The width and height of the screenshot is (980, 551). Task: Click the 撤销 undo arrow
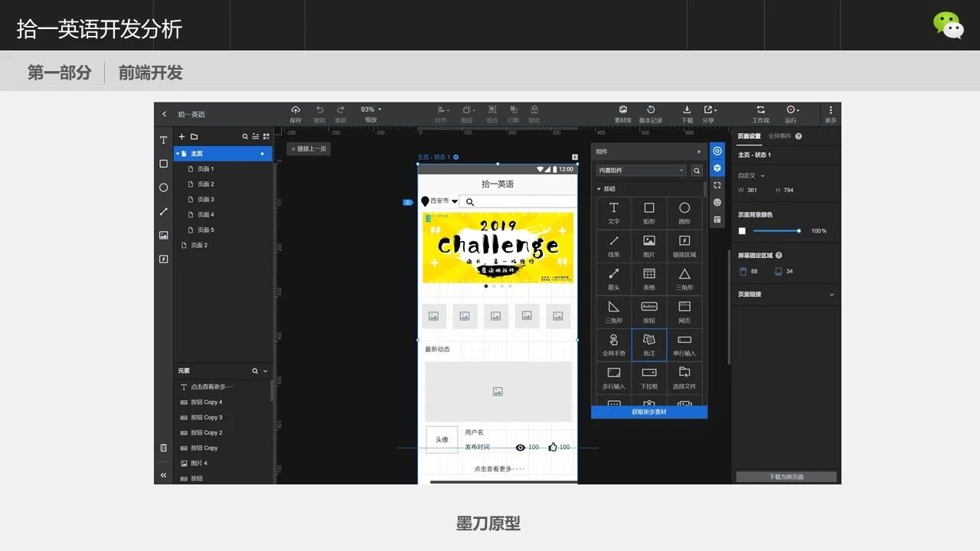319,109
